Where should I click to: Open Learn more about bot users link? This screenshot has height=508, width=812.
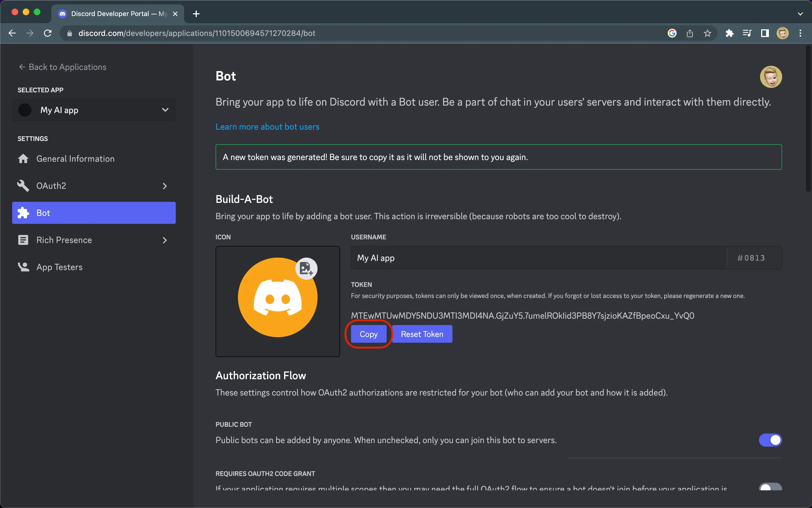(268, 127)
